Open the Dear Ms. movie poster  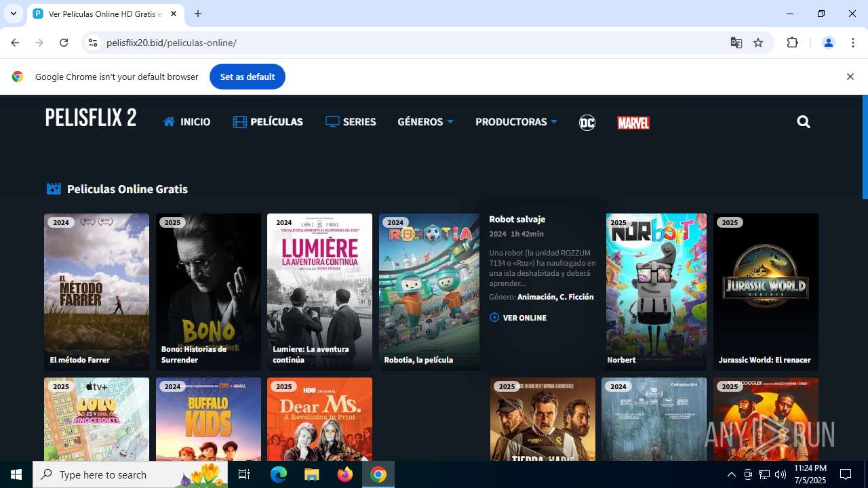pyautogui.click(x=319, y=419)
